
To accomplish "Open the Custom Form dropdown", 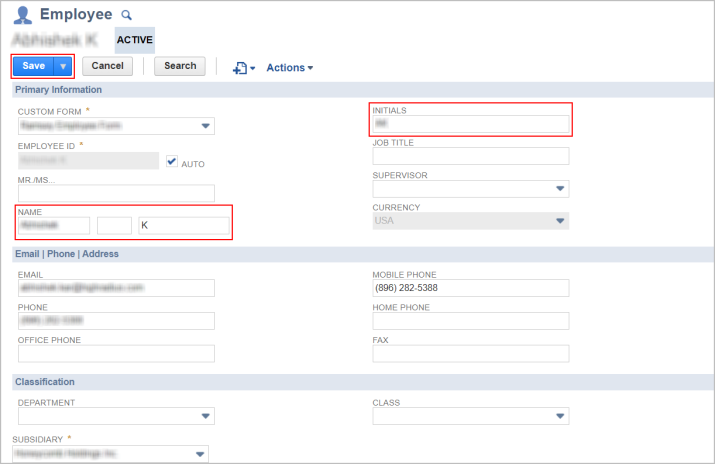I will pos(205,126).
